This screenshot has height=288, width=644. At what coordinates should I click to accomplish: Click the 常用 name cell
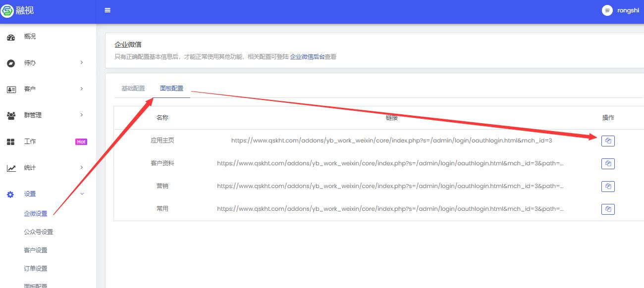(162, 209)
